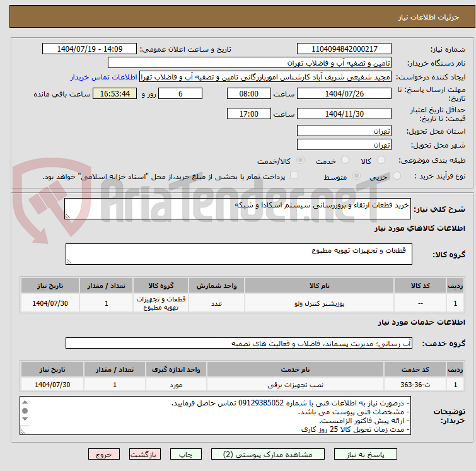Click the announcement date field 1404/07/19

click(x=90, y=49)
